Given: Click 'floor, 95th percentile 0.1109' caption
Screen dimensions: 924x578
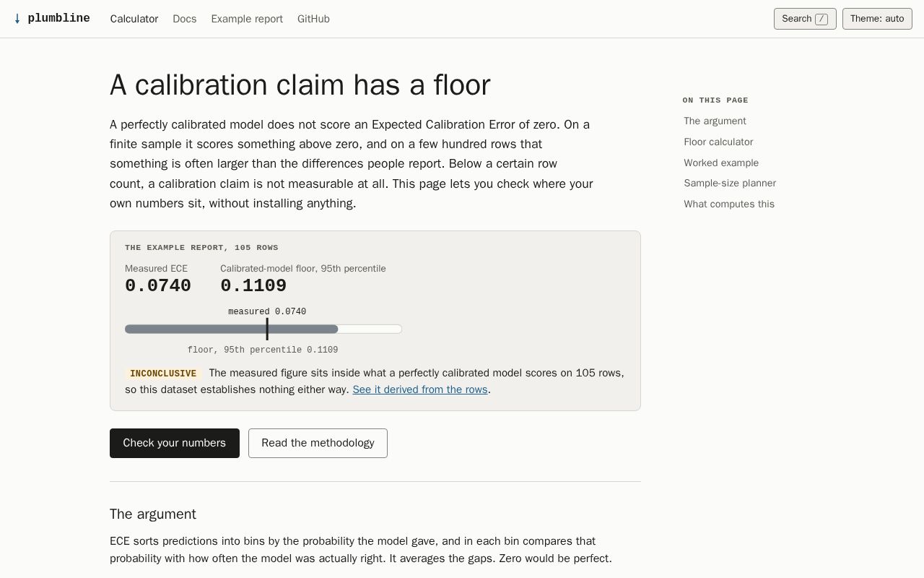Looking at the screenshot, I should [263, 350].
